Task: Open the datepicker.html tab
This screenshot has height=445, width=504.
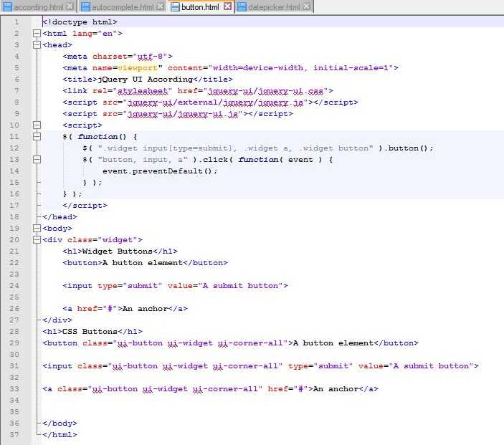Action: tap(274, 6)
